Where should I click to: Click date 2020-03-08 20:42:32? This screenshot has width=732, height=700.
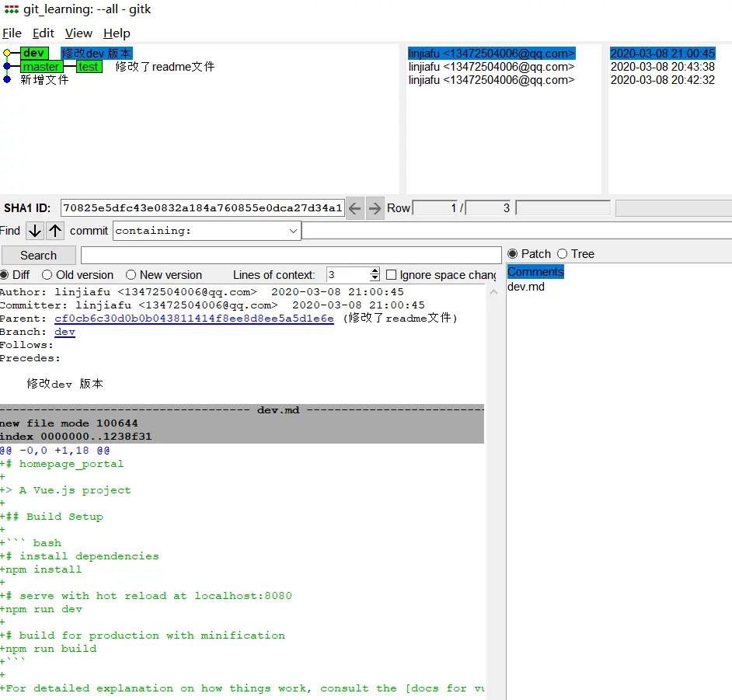click(x=662, y=80)
